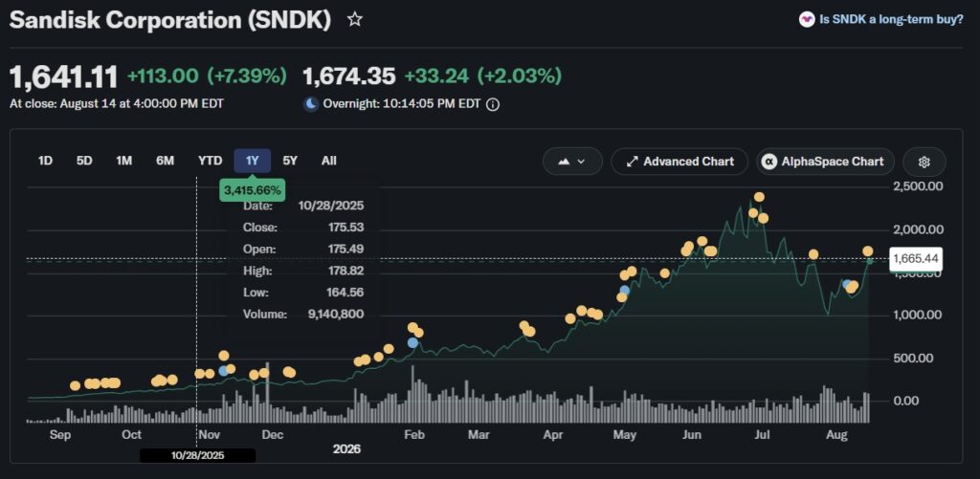
Task: Select the All time range
Action: 329,161
